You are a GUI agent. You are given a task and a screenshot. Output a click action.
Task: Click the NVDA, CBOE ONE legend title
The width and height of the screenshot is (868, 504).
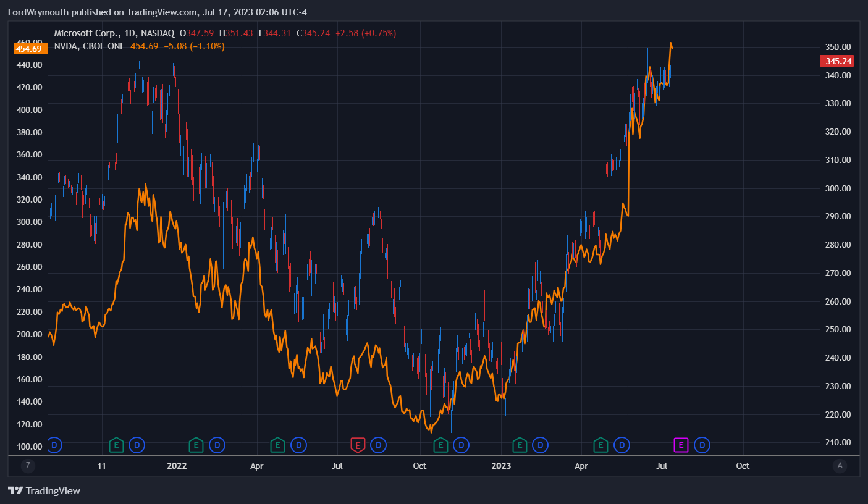click(90, 46)
